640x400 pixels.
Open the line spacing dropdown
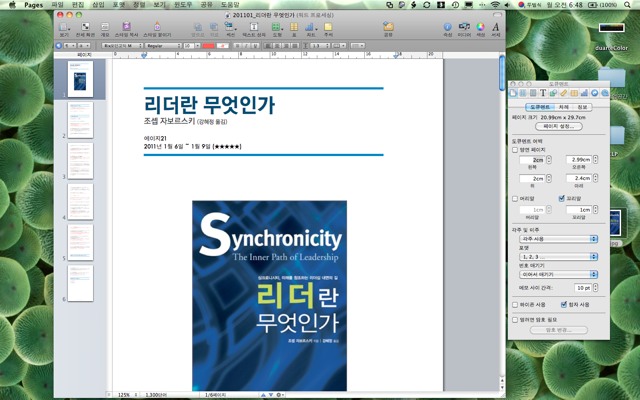319,46
